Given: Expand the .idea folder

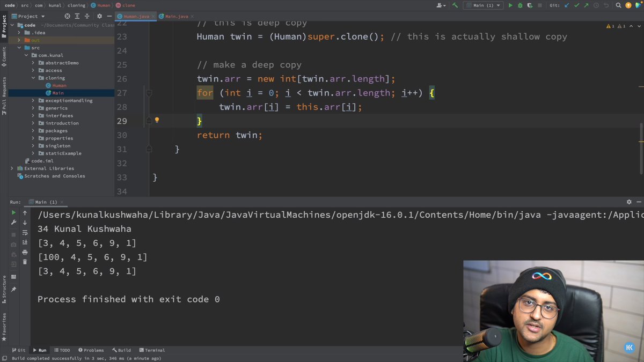Looking at the screenshot, I should [19, 33].
